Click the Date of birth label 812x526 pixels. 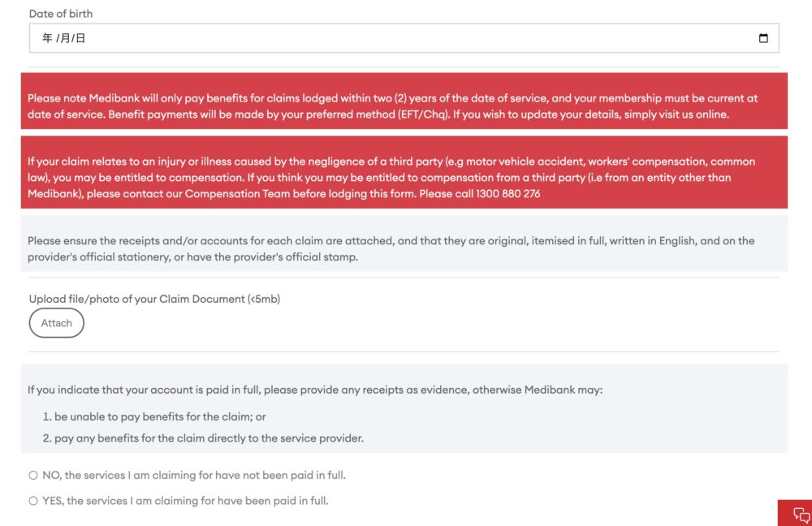pos(61,14)
